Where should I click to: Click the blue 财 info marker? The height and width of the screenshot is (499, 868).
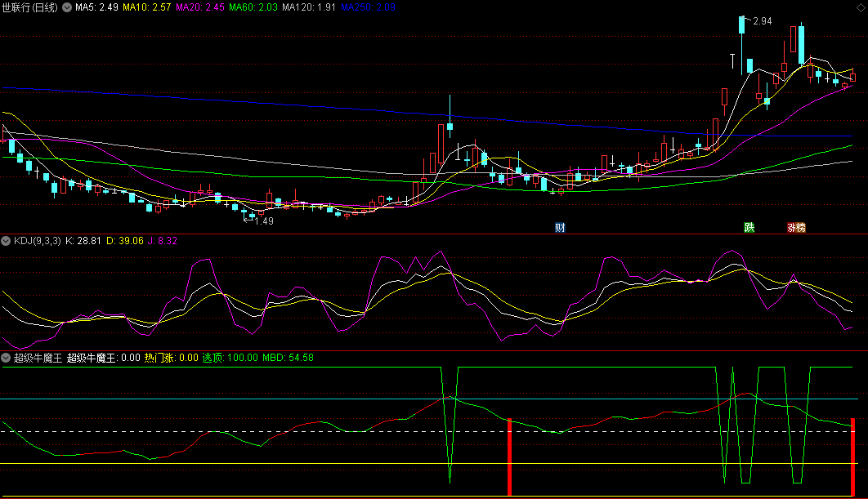click(560, 227)
